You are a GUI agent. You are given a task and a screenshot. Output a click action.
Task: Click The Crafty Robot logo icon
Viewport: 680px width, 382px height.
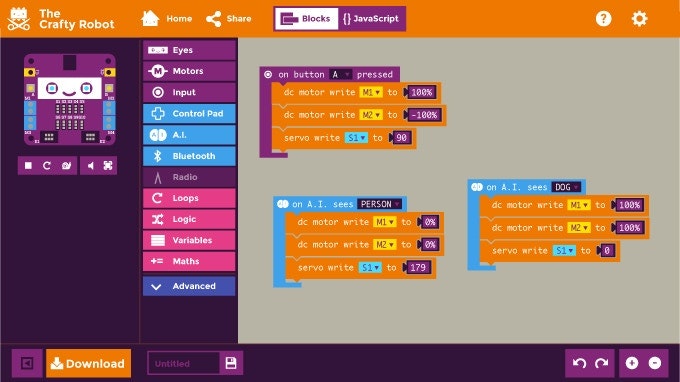coord(19,19)
